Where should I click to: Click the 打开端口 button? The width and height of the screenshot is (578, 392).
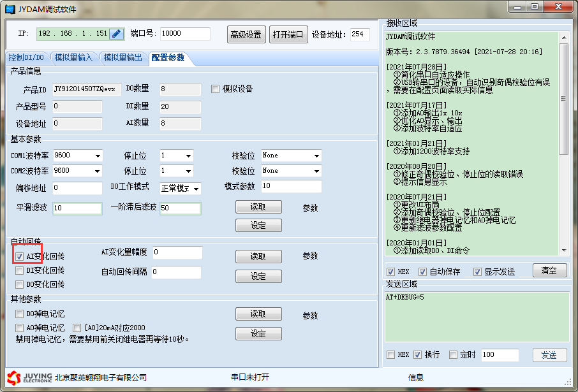[288, 34]
